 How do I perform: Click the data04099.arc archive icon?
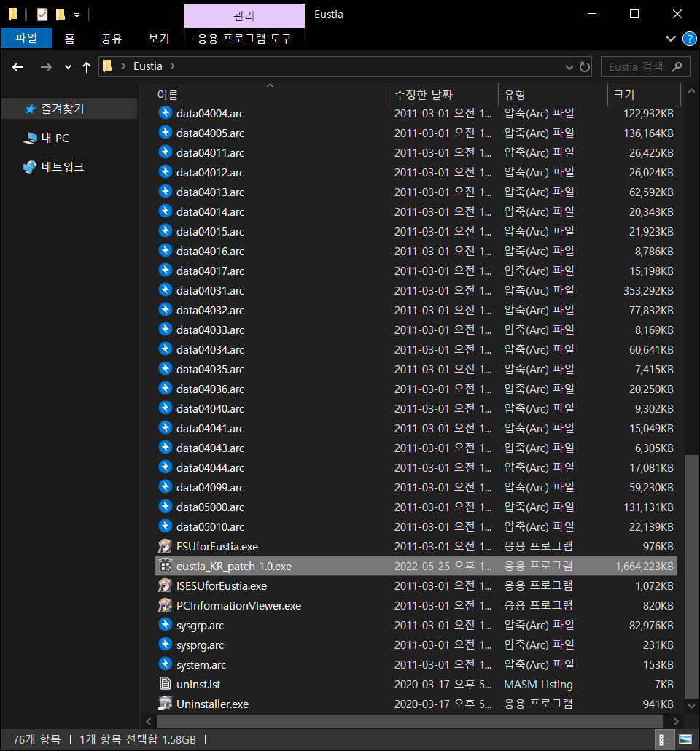point(166,487)
